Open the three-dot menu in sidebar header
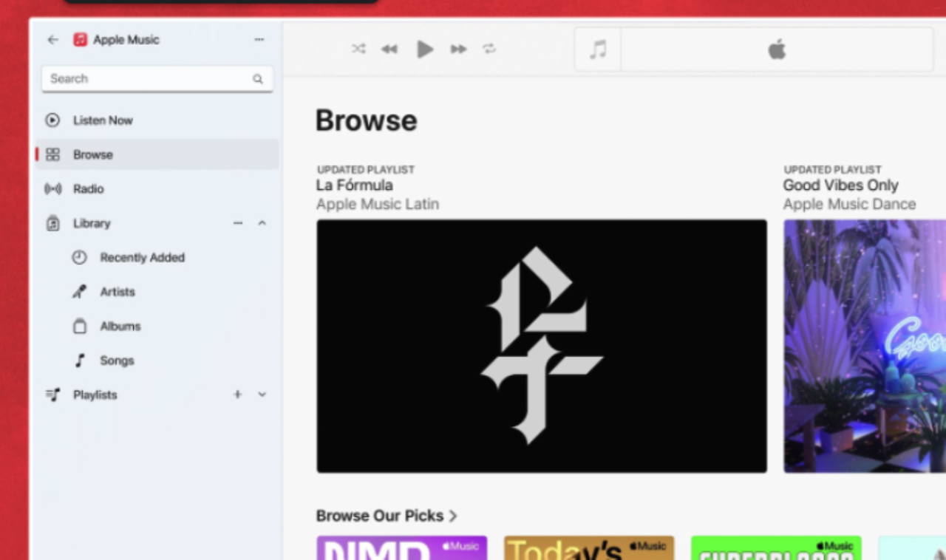Image resolution: width=946 pixels, height=560 pixels. (x=259, y=40)
